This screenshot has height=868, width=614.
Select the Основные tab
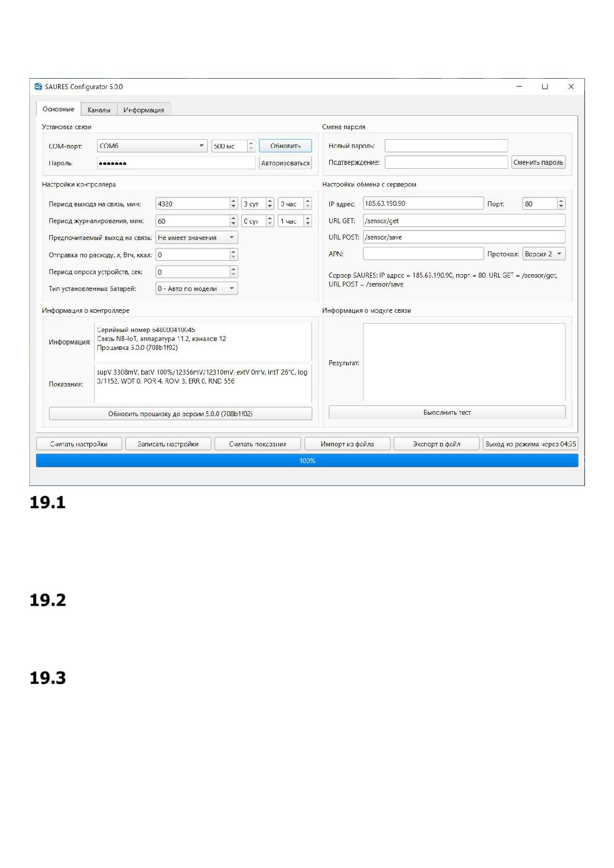(58, 109)
